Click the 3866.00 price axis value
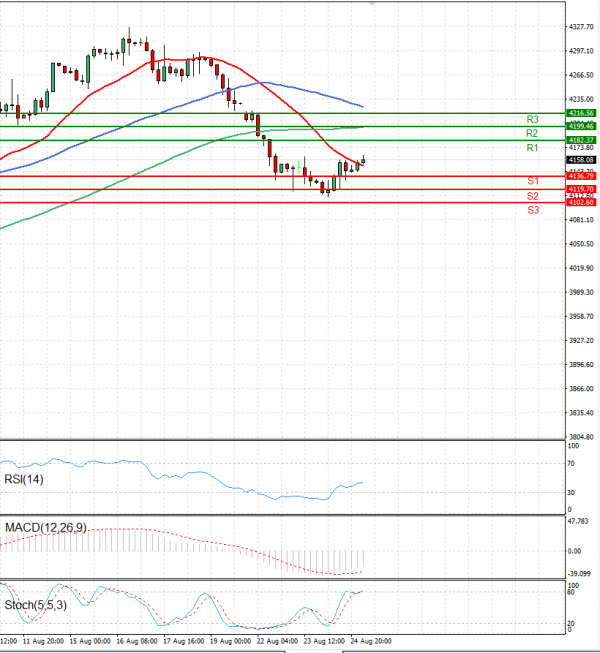Screen dimensions: 600x653 click(x=581, y=389)
